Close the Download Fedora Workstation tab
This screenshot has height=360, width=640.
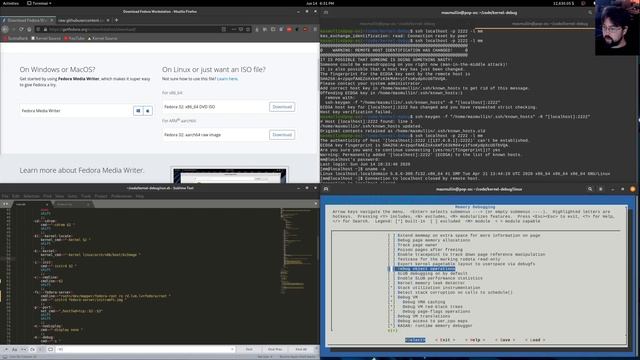pos(52,20)
